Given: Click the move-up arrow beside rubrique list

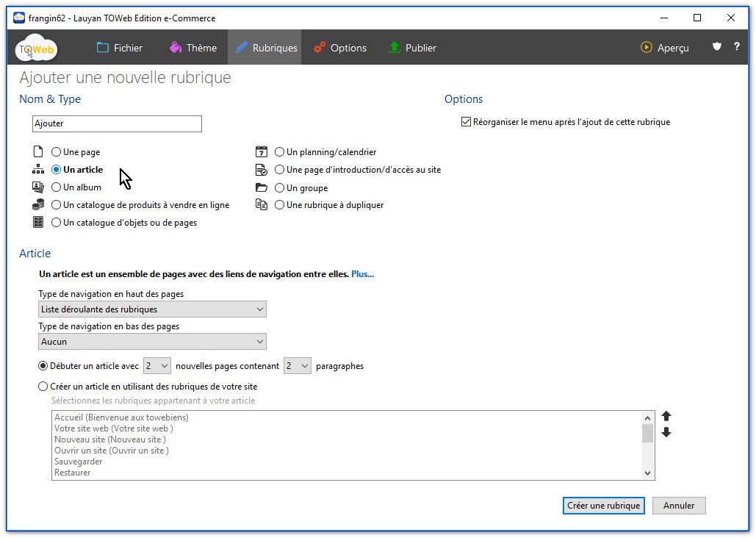Looking at the screenshot, I should click(x=666, y=417).
